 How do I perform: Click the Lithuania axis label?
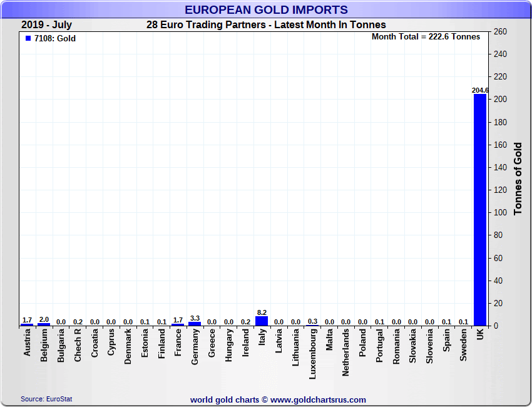tap(295, 348)
